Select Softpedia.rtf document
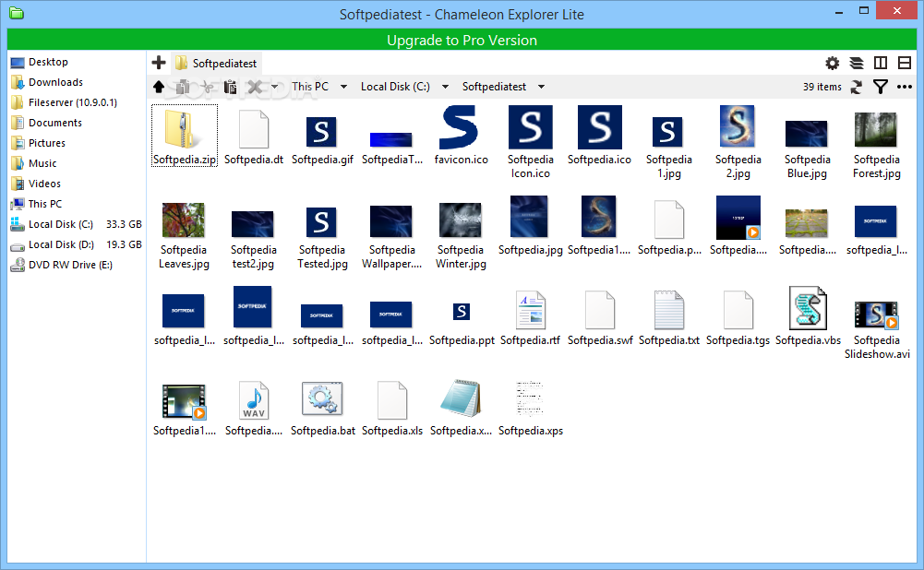The width and height of the screenshot is (924, 570). pos(531,318)
